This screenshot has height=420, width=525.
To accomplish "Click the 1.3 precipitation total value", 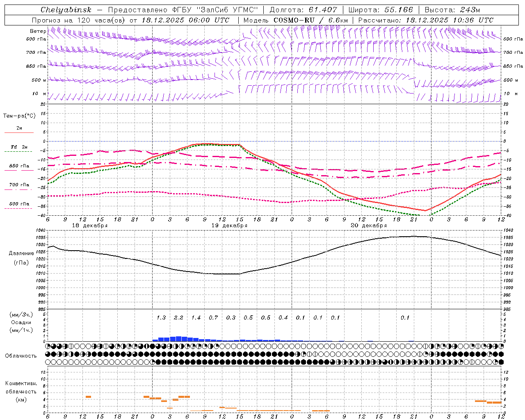I will tap(161, 318).
